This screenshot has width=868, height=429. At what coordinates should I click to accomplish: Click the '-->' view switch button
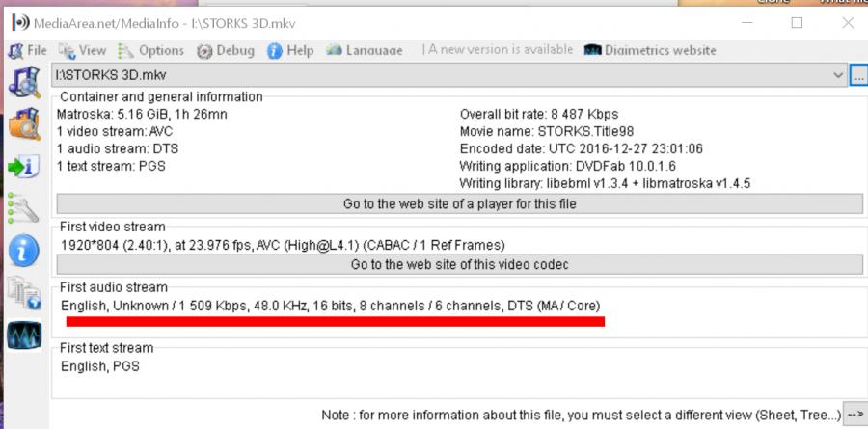pos(854,414)
